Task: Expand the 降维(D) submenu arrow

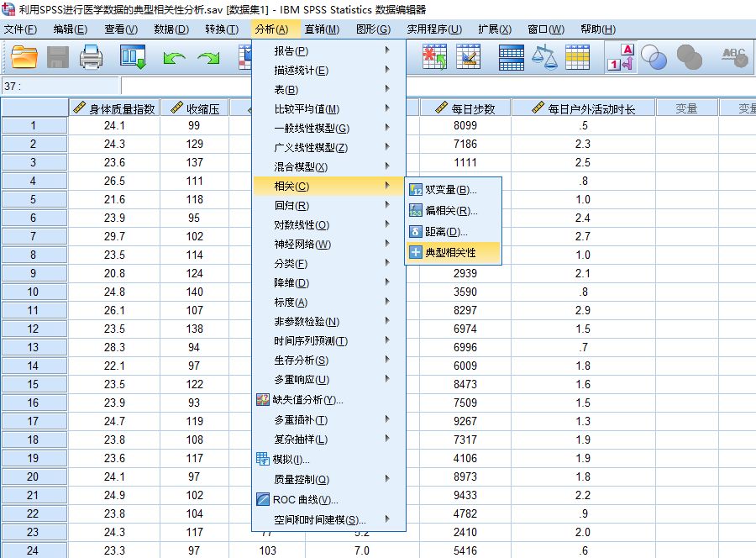Action: 387,282
